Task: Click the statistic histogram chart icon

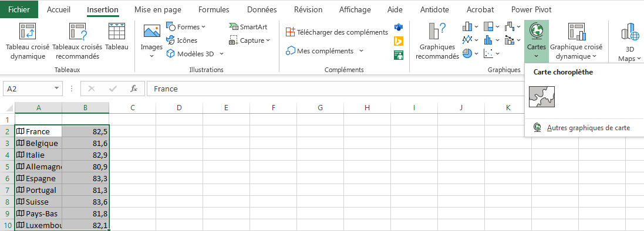Action: tap(489, 40)
